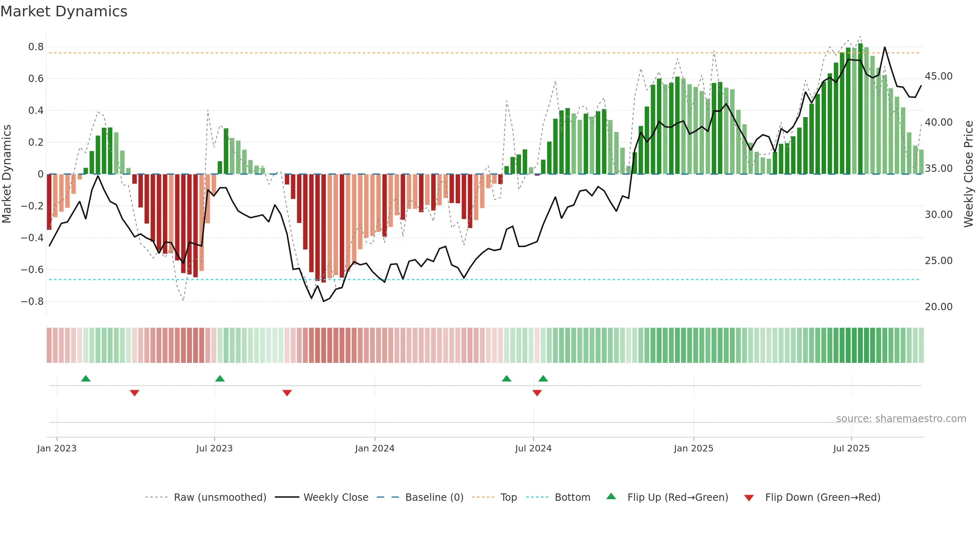Screen dimensions: 980x551
Task: Click the Jul 2023 x-axis label
Action: [214, 448]
